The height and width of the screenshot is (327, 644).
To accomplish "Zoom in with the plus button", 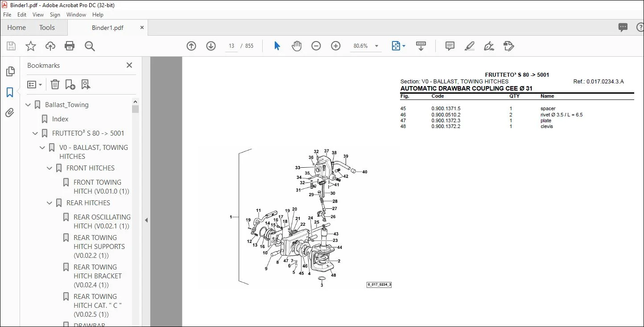I will 336,46.
